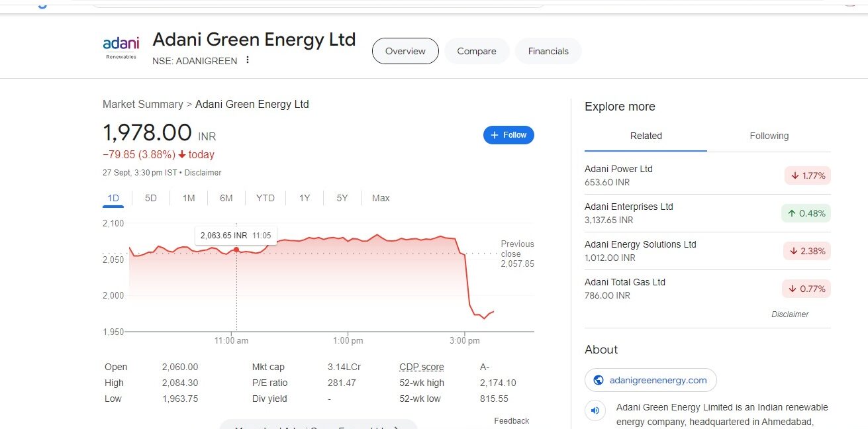The height and width of the screenshot is (429, 868).
Task: Select the 1M chart range
Action: [189, 198]
